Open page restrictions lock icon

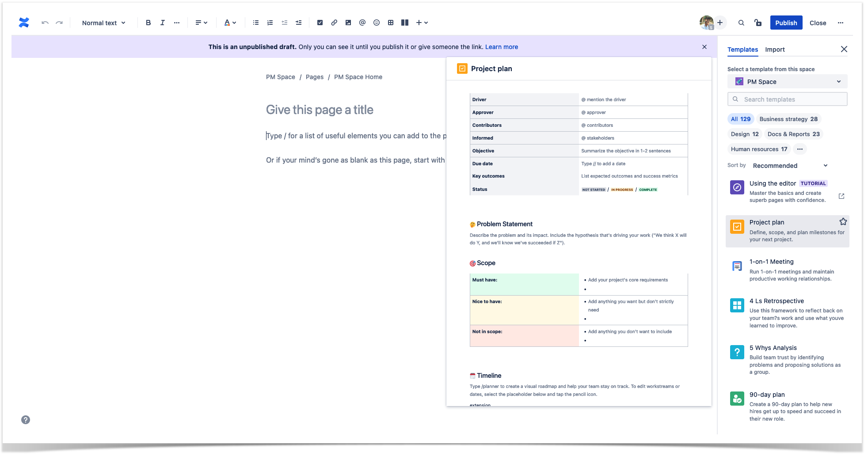coord(758,23)
